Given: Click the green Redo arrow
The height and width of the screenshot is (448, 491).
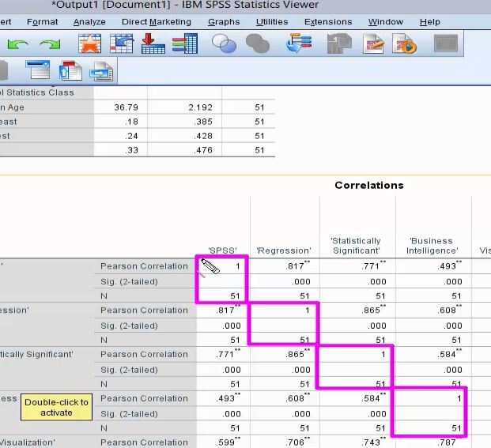Looking at the screenshot, I should pos(50,44).
